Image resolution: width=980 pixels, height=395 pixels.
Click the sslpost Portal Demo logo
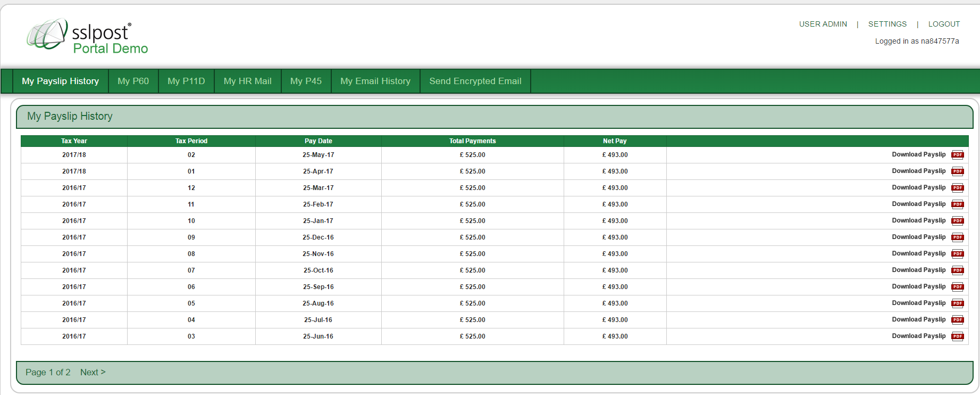[88, 37]
